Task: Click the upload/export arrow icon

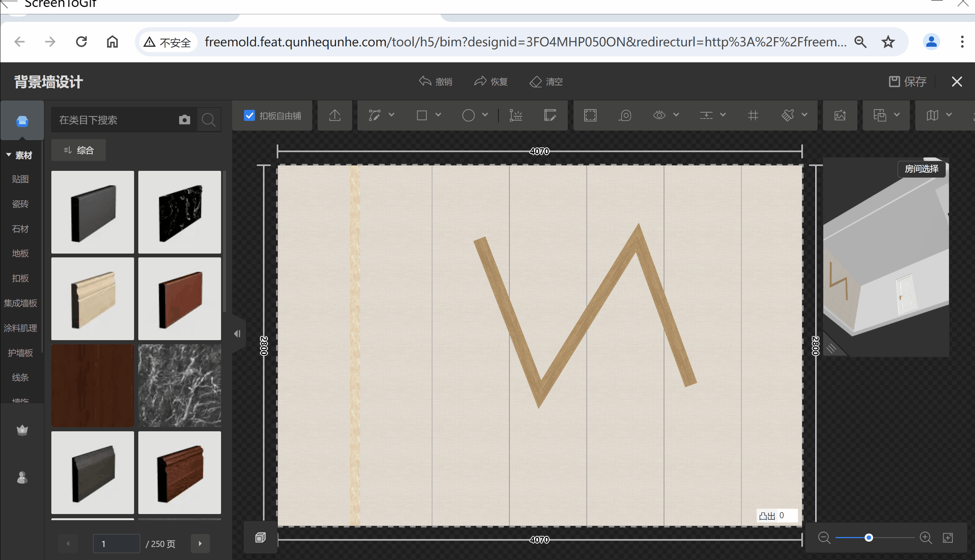Action: click(x=334, y=115)
